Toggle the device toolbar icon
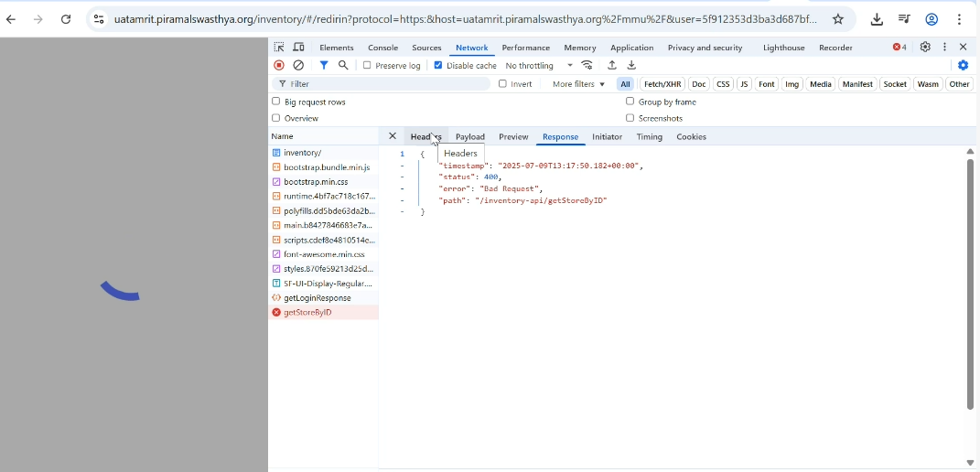Screen dimensions: 980x472 [298, 48]
